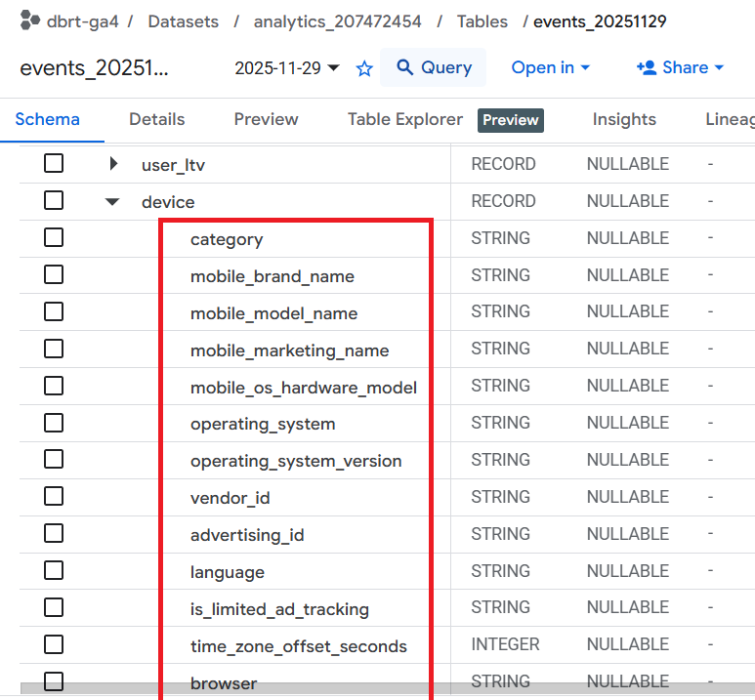Click the Share person-add icon
This screenshot has height=700, width=755.
point(646,67)
